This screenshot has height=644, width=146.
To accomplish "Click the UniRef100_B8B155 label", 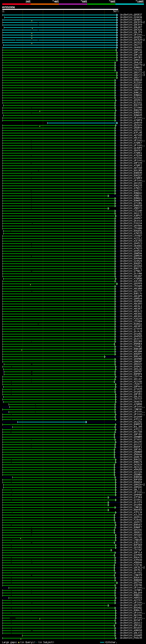I will pyautogui.click(x=131, y=110).
